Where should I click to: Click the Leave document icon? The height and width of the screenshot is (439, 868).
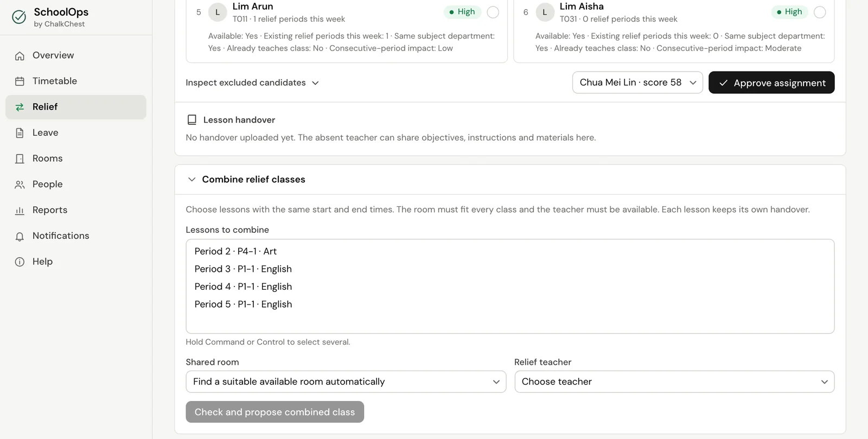pos(20,133)
